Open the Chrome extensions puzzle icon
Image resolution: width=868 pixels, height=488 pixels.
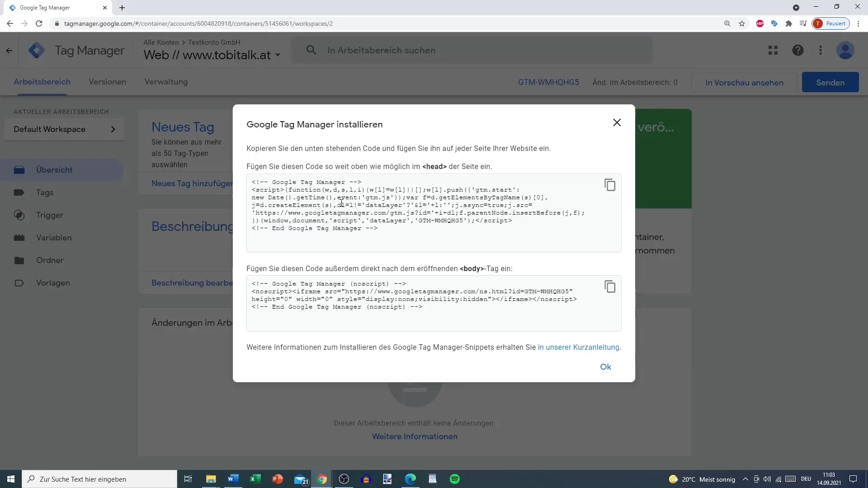(789, 23)
